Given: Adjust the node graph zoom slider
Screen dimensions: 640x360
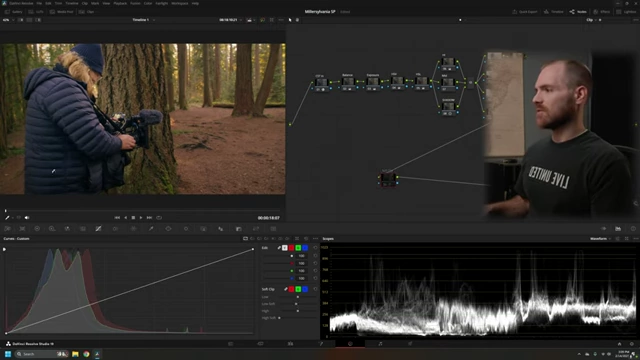Looking at the screenshot, I should [x=460, y=20].
